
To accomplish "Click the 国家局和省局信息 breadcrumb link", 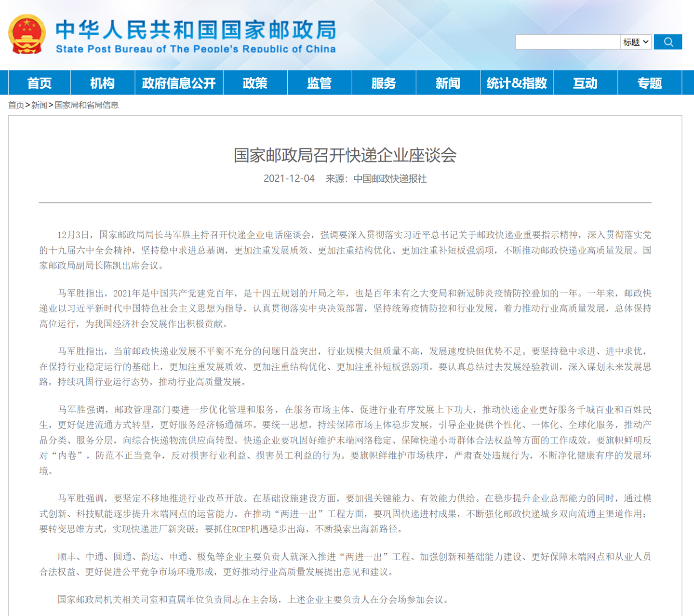I will pos(87,105).
